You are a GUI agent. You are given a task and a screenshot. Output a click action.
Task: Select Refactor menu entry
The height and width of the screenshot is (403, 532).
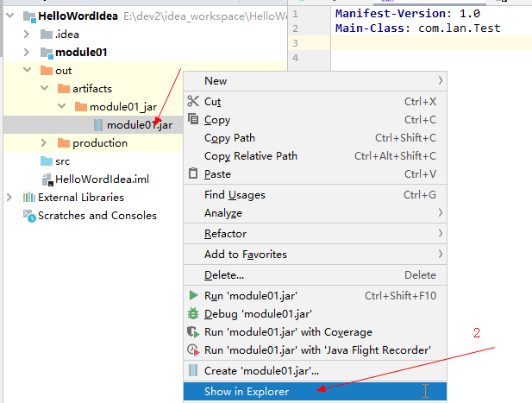pos(316,234)
